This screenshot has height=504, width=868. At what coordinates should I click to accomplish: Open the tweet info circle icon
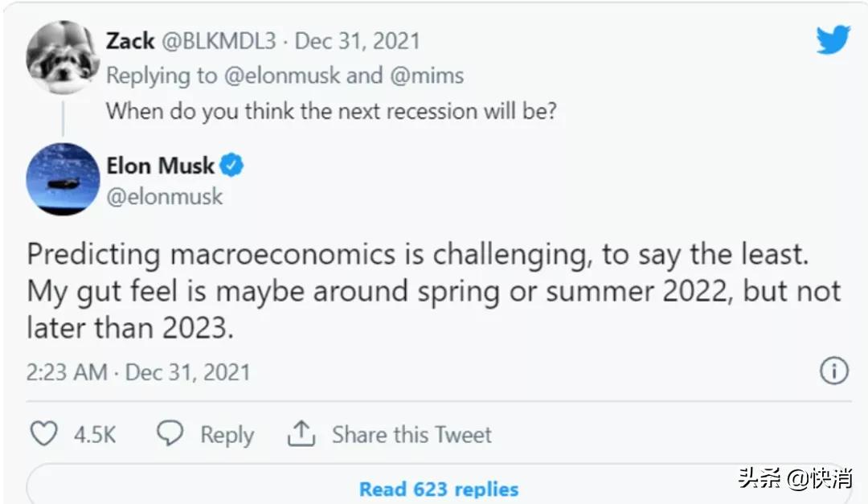coord(833,371)
